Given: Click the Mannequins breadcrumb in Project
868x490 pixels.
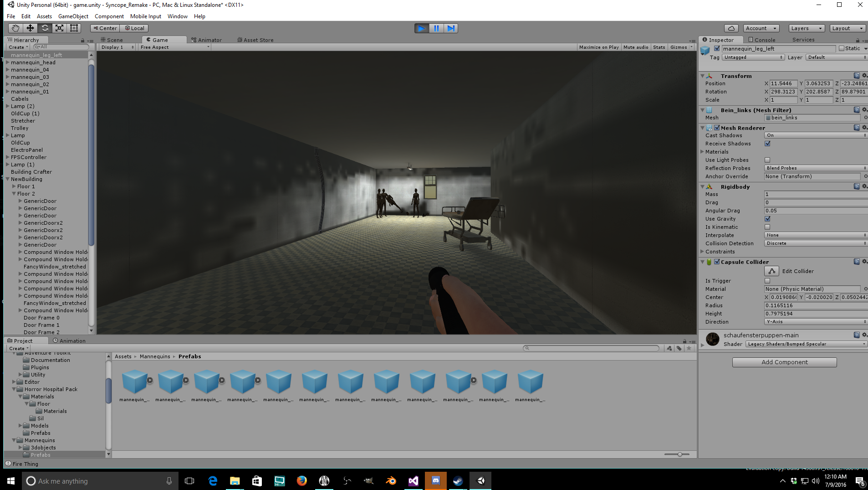Looking at the screenshot, I should 155,356.
